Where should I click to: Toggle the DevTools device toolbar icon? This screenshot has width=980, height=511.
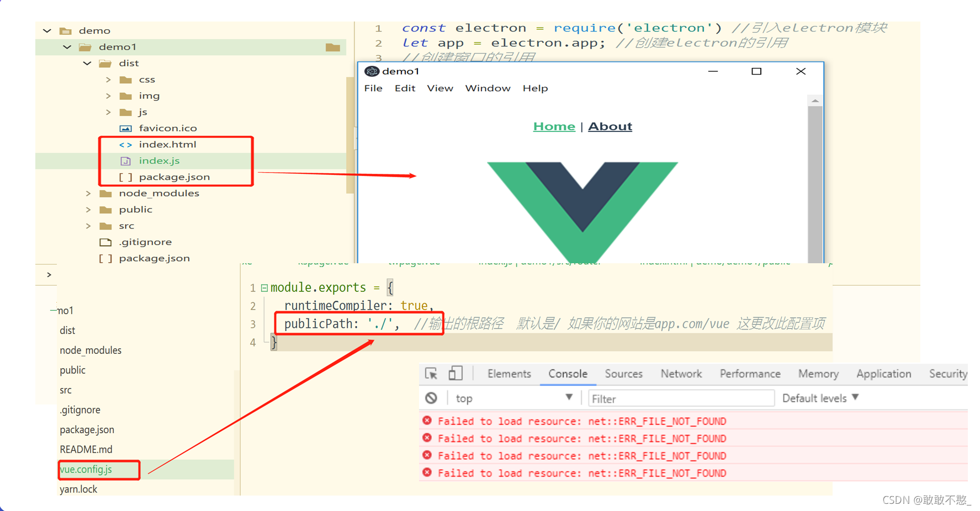pos(455,374)
